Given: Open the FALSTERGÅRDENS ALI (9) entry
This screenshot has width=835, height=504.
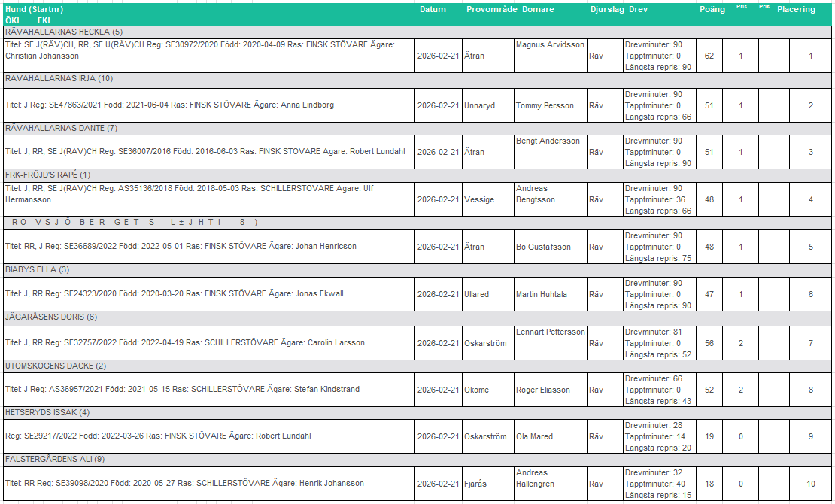Looking at the screenshot, I should tap(55, 459).
